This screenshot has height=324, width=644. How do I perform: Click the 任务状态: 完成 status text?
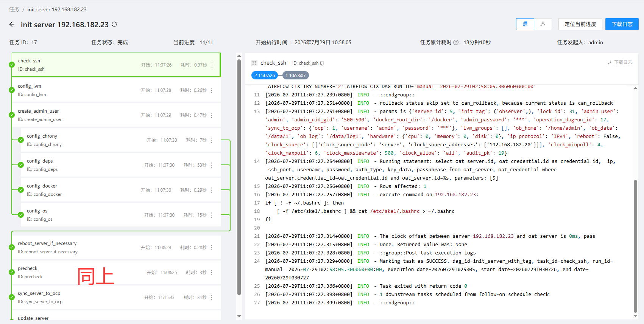coord(109,42)
